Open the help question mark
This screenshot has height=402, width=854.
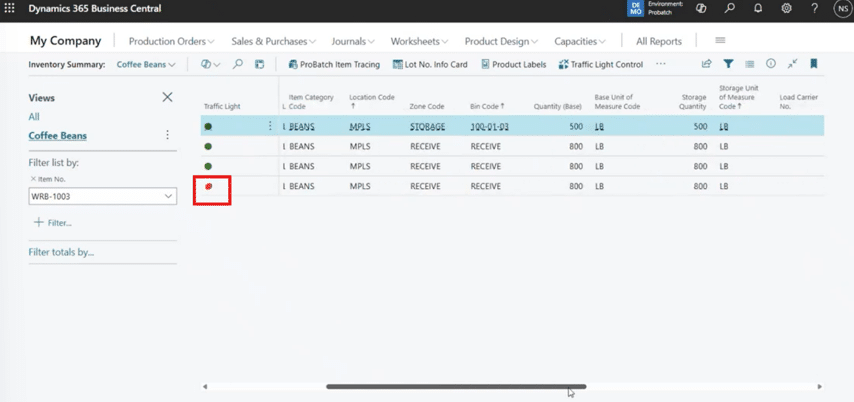point(815,9)
